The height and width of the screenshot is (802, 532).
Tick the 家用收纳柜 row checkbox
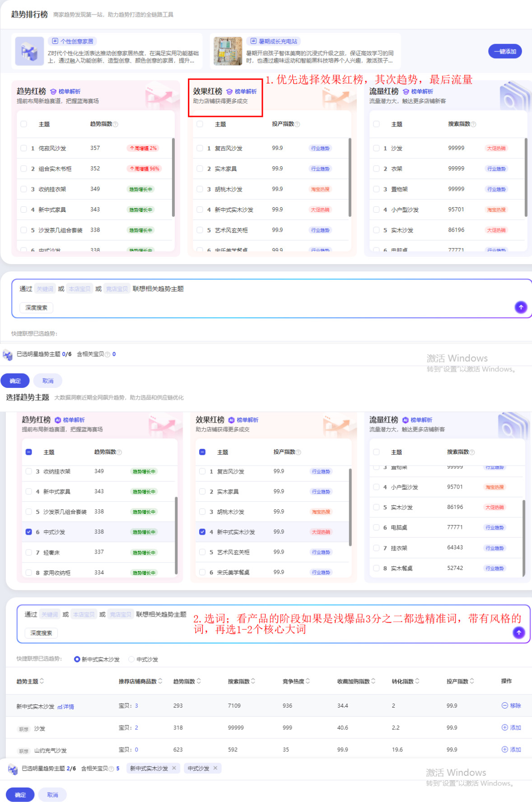coord(29,572)
